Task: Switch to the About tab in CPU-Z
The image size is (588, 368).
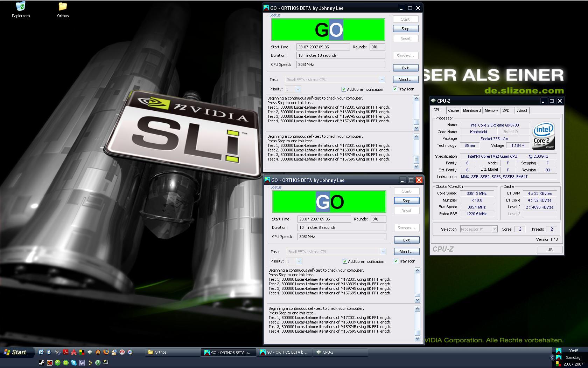Action: pos(522,110)
